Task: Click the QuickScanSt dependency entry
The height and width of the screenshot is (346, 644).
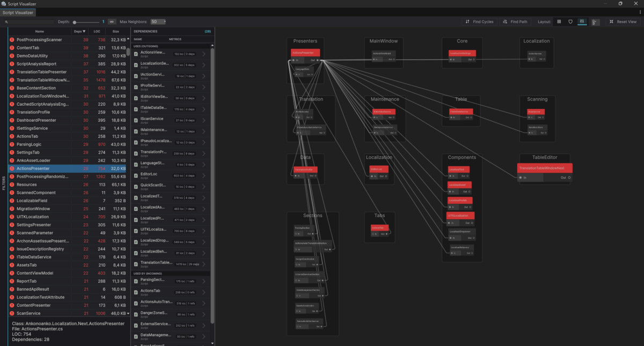Action: coord(170,187)
